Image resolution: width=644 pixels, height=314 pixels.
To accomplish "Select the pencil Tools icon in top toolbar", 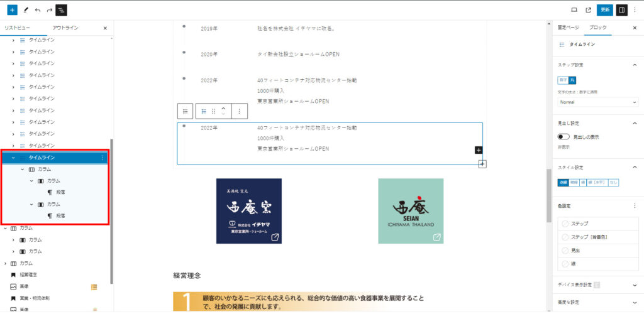I will click(x=26, y=10).
